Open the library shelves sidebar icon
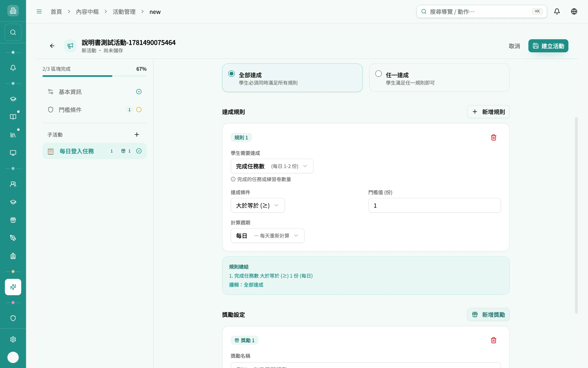 pos(13,135)
